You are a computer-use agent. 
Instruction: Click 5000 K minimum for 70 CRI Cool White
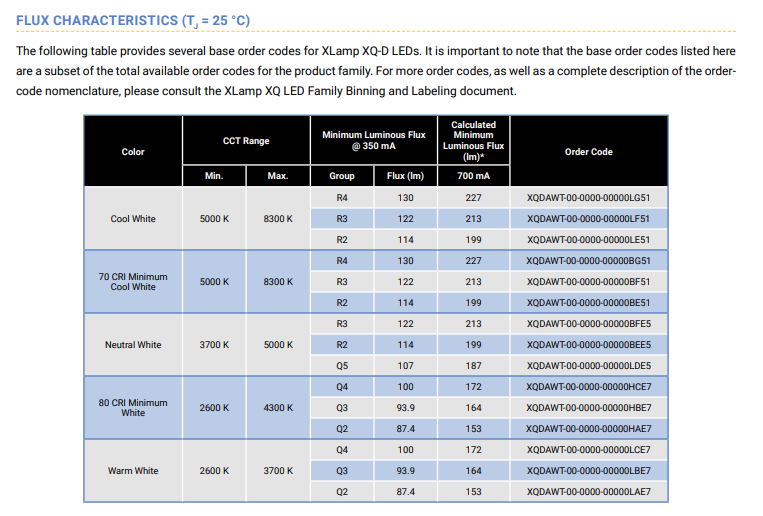pyautogui.click(x=214, y=281)
